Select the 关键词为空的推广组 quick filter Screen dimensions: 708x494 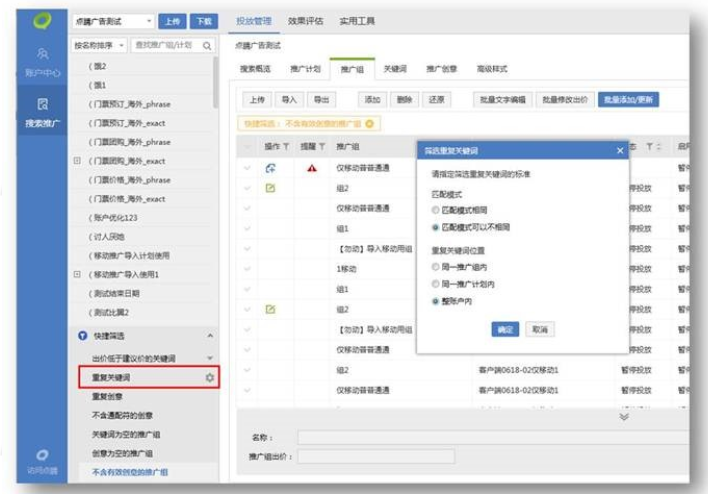[x=126, y=434]
